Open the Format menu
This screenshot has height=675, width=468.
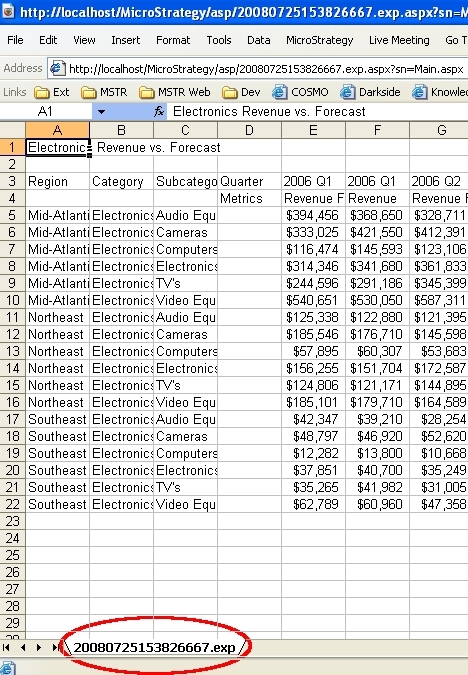pos(173,40)
